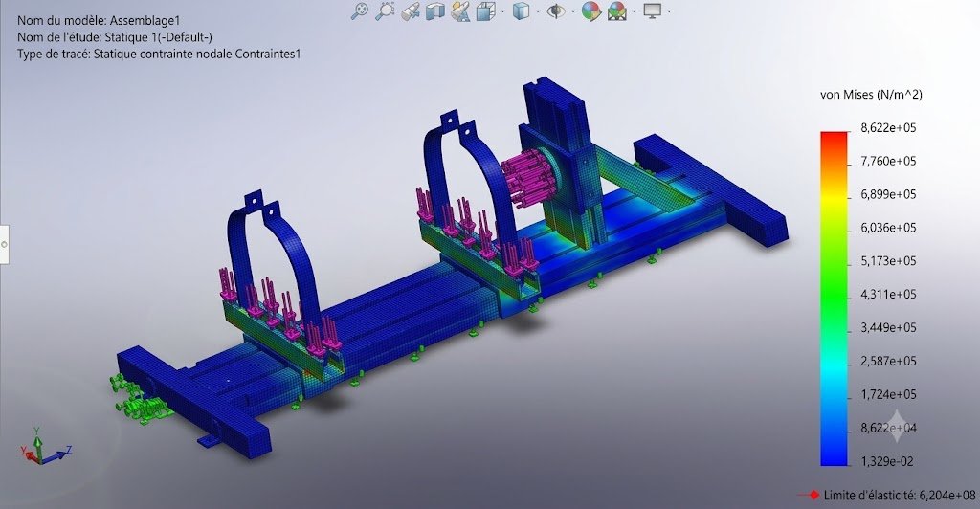Select the Type de tracé Contraintes1 line
This screenshot has height=509, width=980.
pyautogui.click(x=159, y=55)
